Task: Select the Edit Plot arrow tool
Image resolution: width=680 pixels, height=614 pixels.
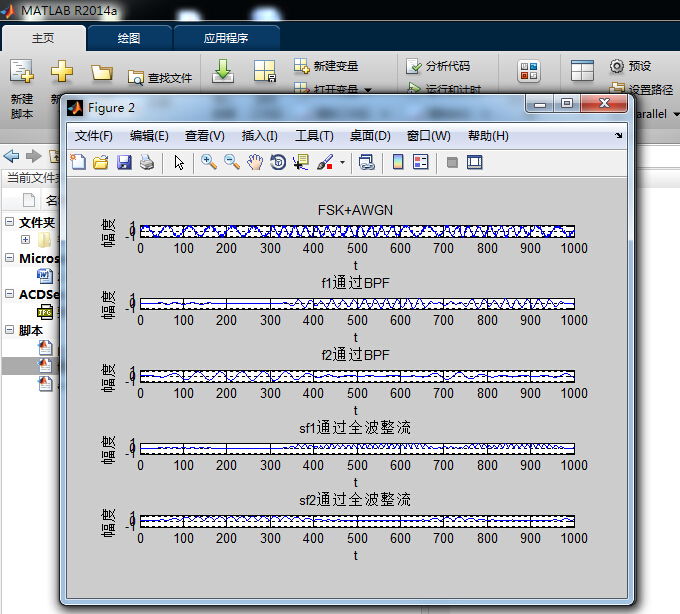Action: pyautogui.click(x=179, y=163)
